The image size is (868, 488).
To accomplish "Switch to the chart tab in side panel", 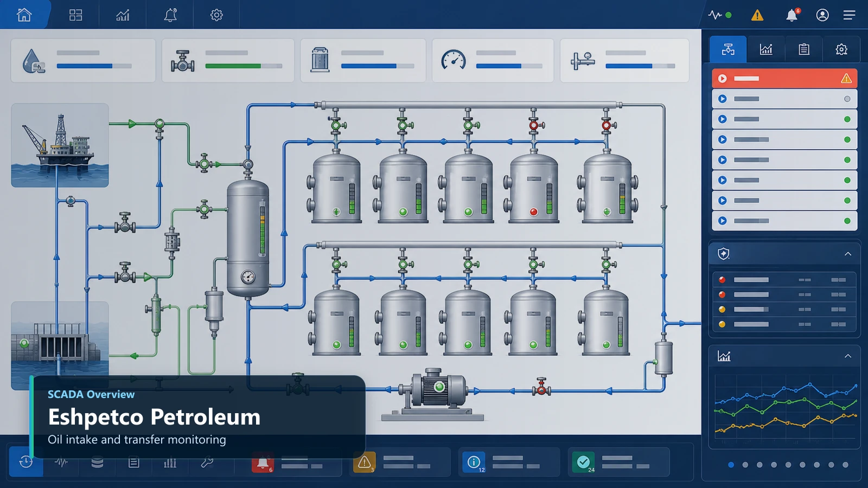I will [x=766, y=49].
